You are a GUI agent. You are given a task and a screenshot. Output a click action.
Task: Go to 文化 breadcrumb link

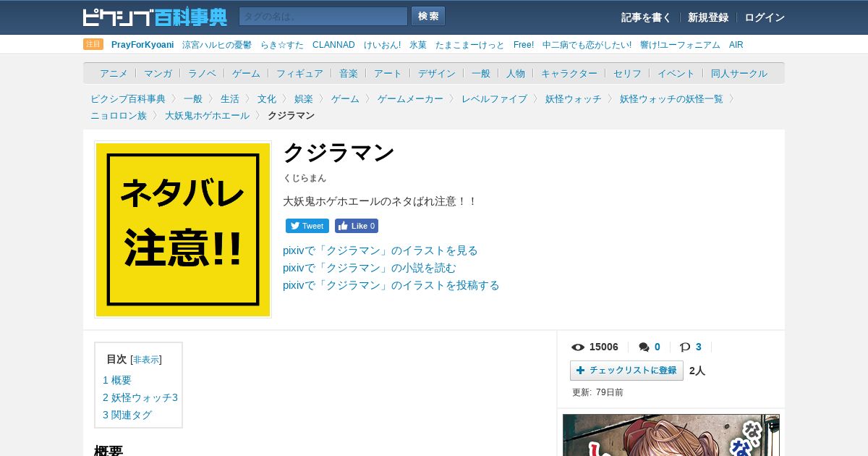pos(267,98)
